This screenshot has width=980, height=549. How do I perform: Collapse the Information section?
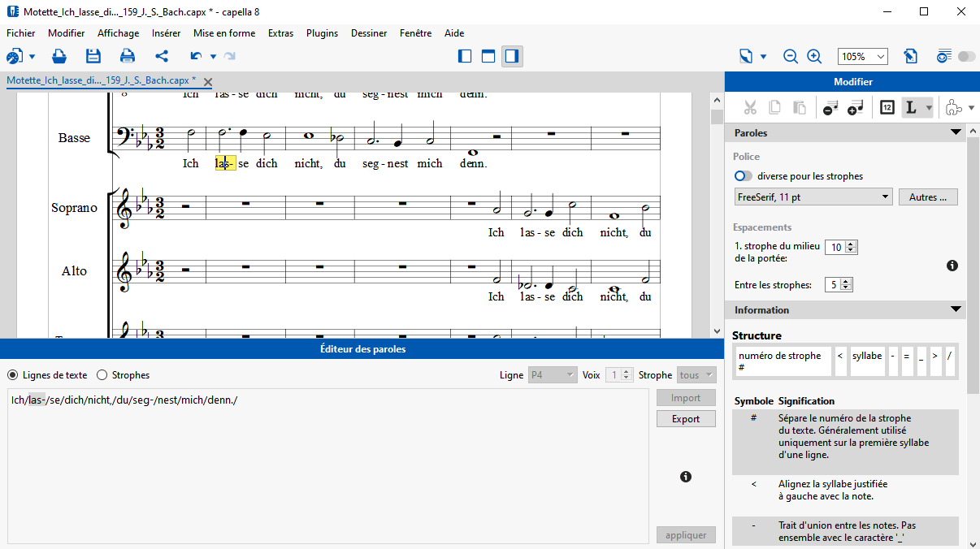956,309
